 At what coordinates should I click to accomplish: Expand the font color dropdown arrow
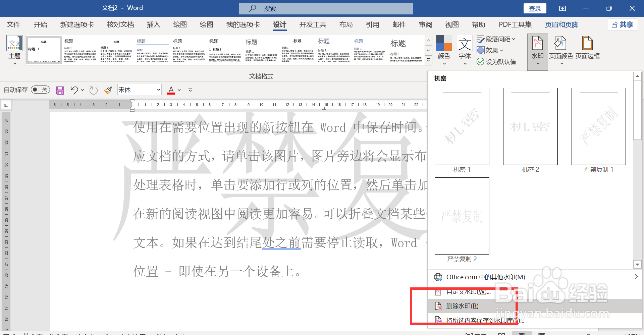[179, 90]
